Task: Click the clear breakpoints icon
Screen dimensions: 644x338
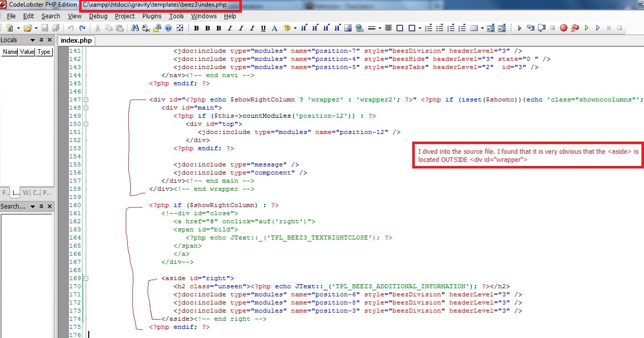Action: coord(575,28)
